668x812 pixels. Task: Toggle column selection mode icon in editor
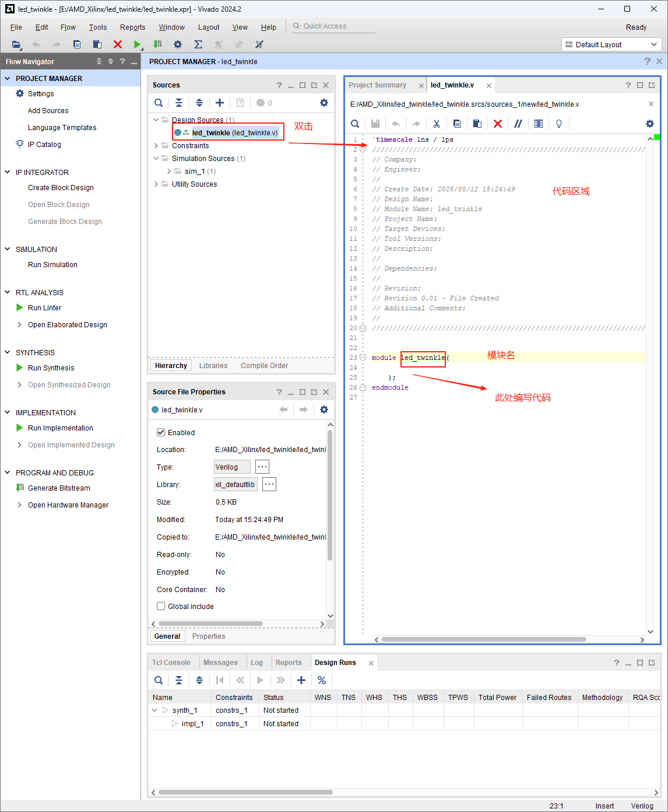click(x=539, y=124)
